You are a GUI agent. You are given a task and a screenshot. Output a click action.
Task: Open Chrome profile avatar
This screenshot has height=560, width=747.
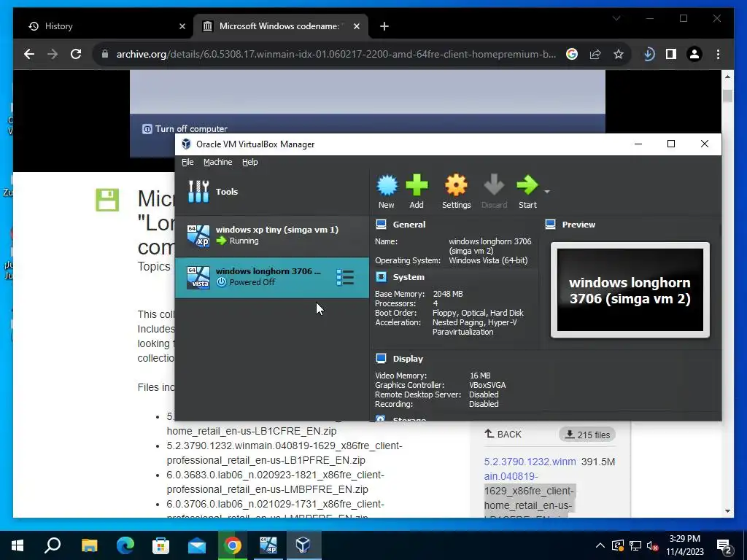point(694,54)
